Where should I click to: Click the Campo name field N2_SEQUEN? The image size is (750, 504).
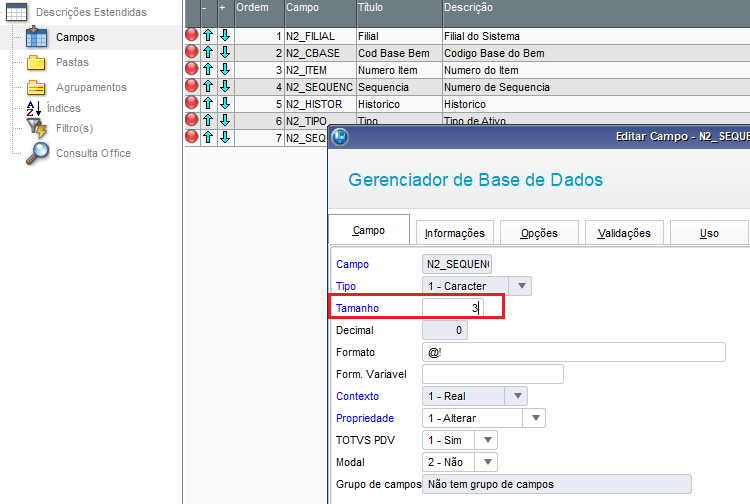457,264
